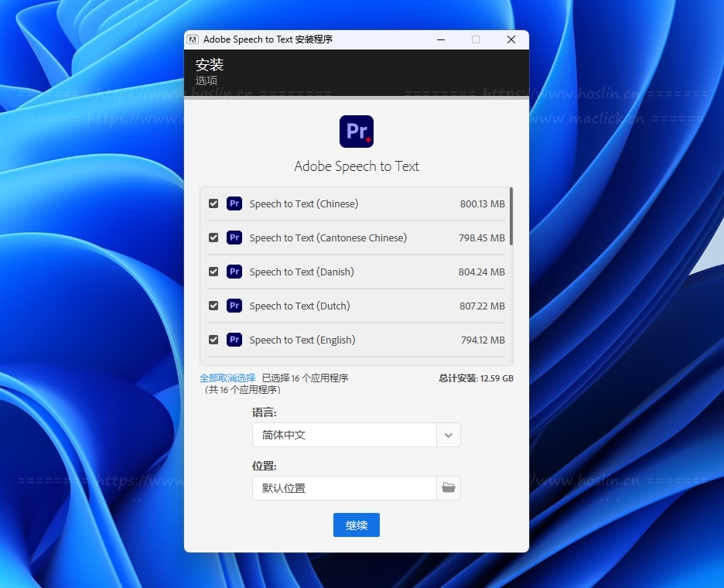This screenshot has width=724, height=588.
Task: Open the folder browse icon for install location
Action: click(x=449, y=487)
